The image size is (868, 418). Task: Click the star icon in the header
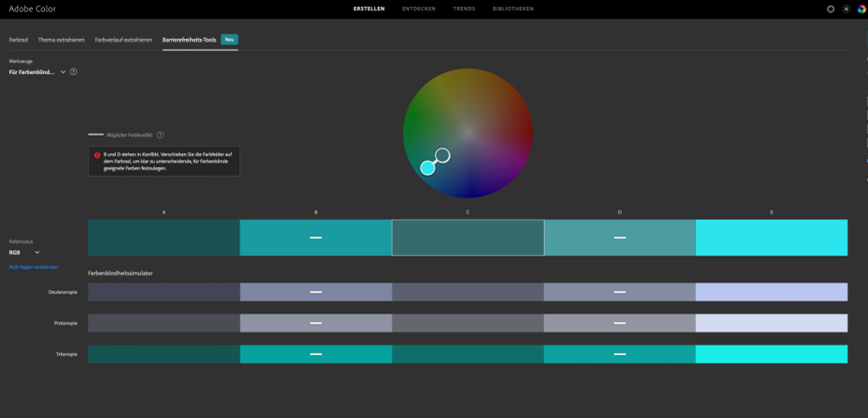click(x=830, y=9)
